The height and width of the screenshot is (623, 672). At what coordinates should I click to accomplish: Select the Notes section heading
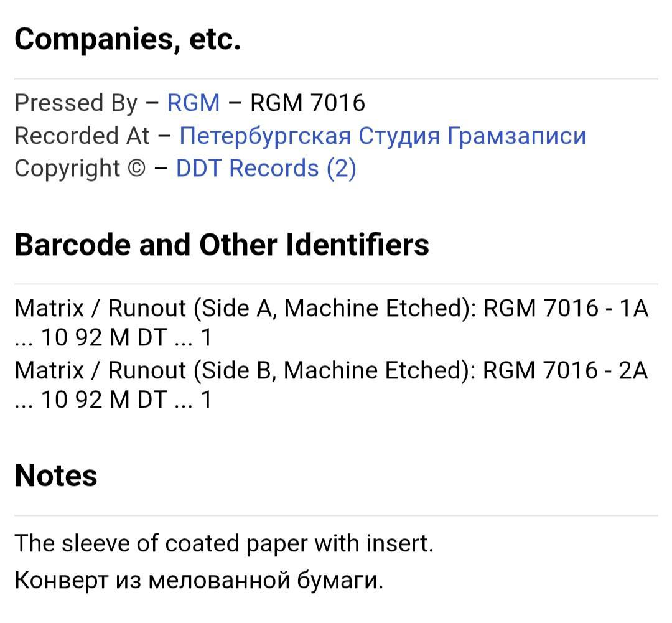pyautogui.click(x=56, y=475)
